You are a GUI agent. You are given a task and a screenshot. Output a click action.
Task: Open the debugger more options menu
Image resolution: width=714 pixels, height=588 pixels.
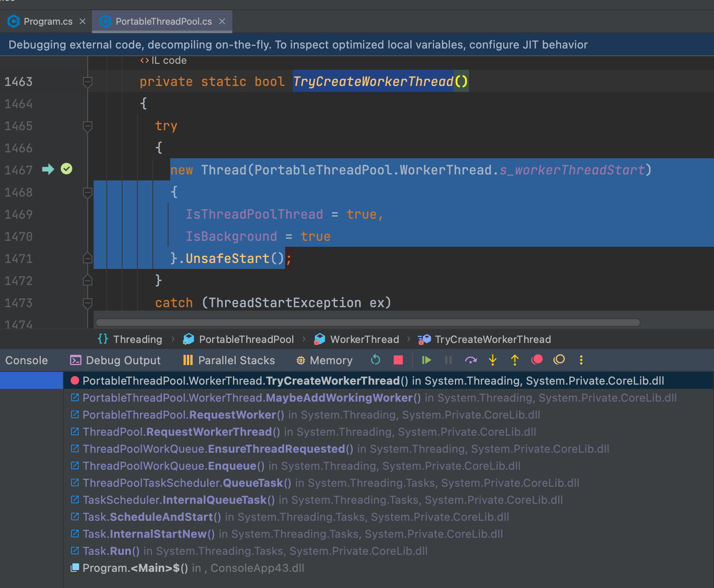click(581, 360)
